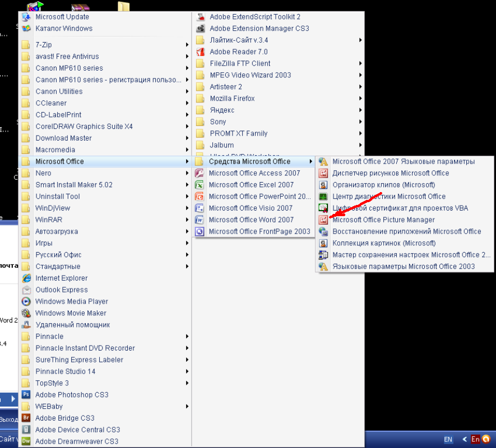Click the orange avast tray icon
The image size is (496, 448).
pos(486,439)
